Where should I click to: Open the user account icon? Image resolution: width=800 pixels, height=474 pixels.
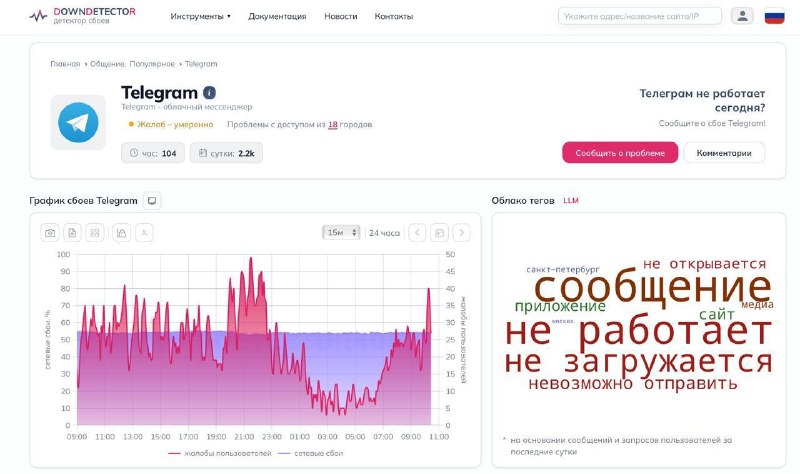[x=742, y=16]
